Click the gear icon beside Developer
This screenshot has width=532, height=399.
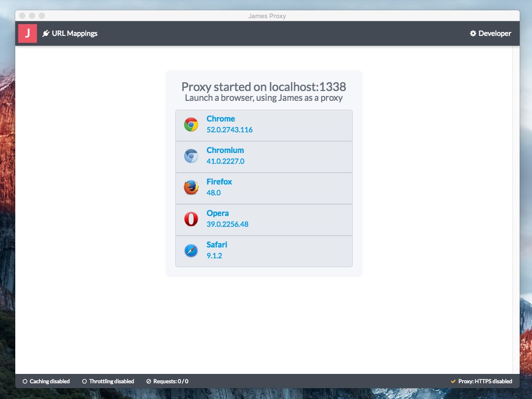pos(473,33)
